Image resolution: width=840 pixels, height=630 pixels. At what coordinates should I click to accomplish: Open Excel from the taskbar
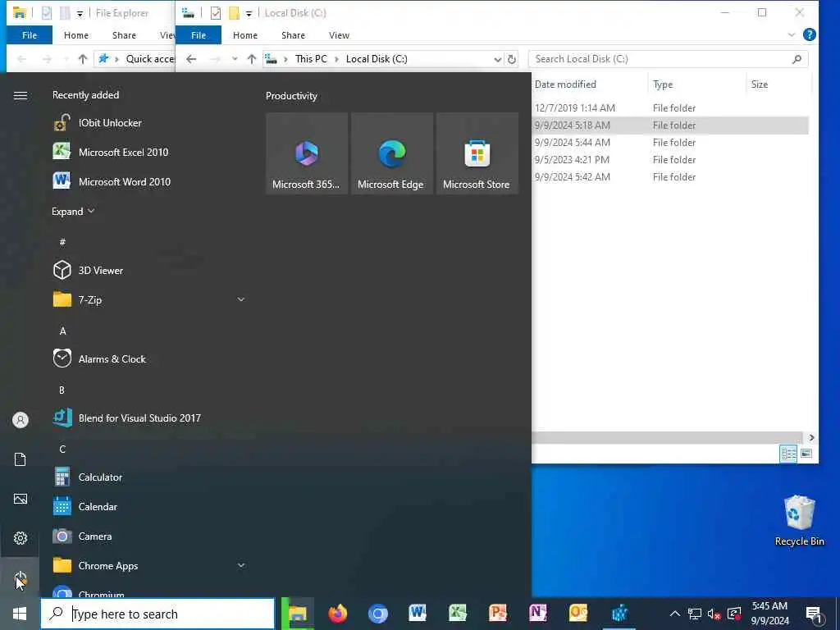coord(458,614)
